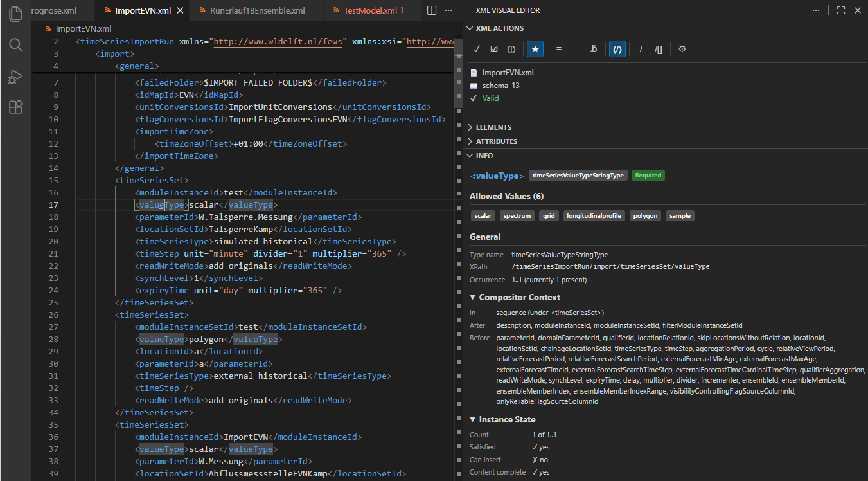The height and width of the screenshot is (481, 868).
Task: Click the slash-with-brackets icon in XML Actions toolbar
Action: click(x=659, y=49)
